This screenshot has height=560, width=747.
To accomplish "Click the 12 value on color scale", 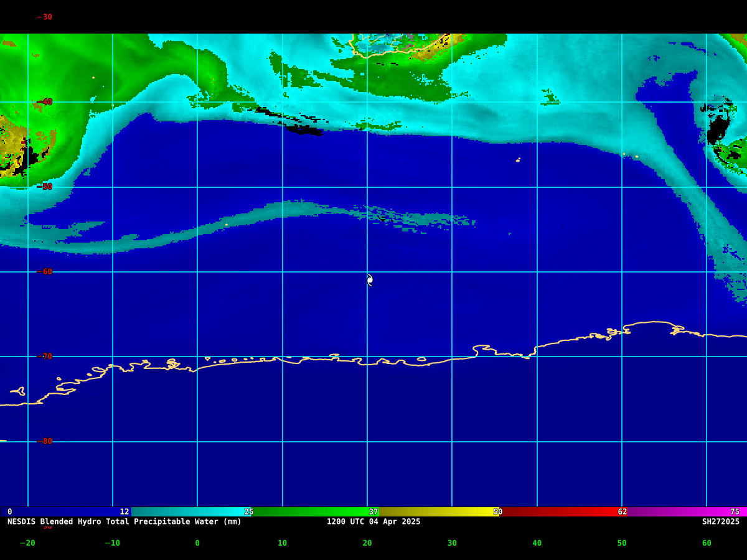I will tap(125, 511).
